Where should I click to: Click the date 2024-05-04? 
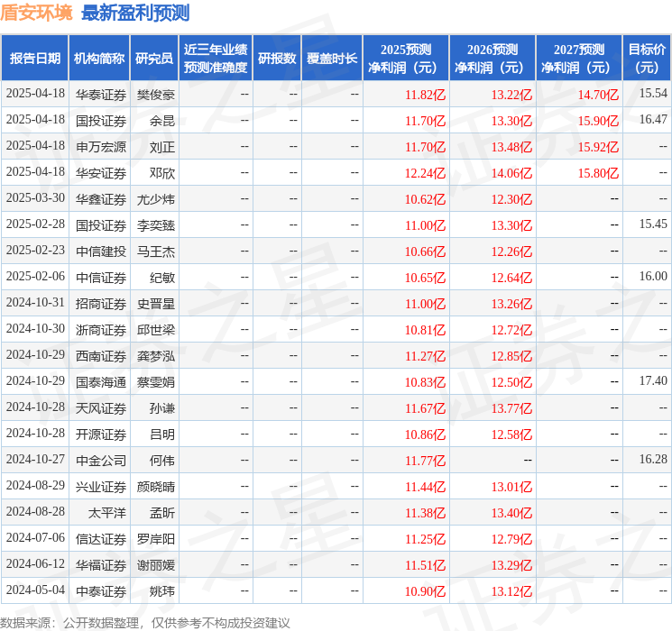click(x=35, y=590)
